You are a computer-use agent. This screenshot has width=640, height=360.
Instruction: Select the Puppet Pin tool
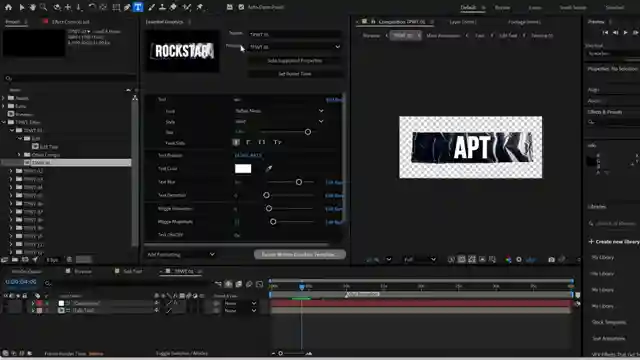200,7
